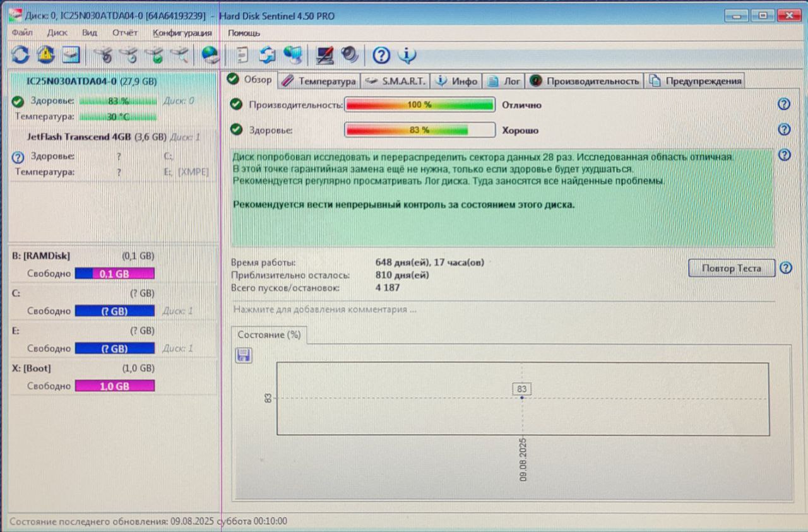Click the Хорошо health rating text

520,131
